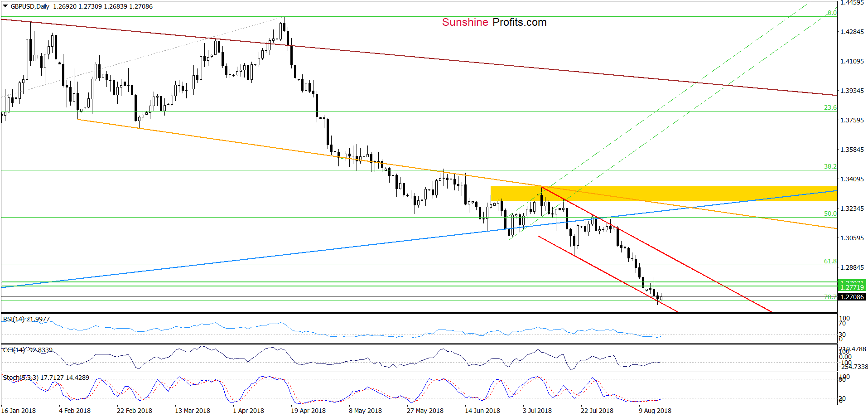The height and width of the screenshot is (417, 868).
Task: Click the 23.6 Fibonacci level label
Action: tap(830, 107)
